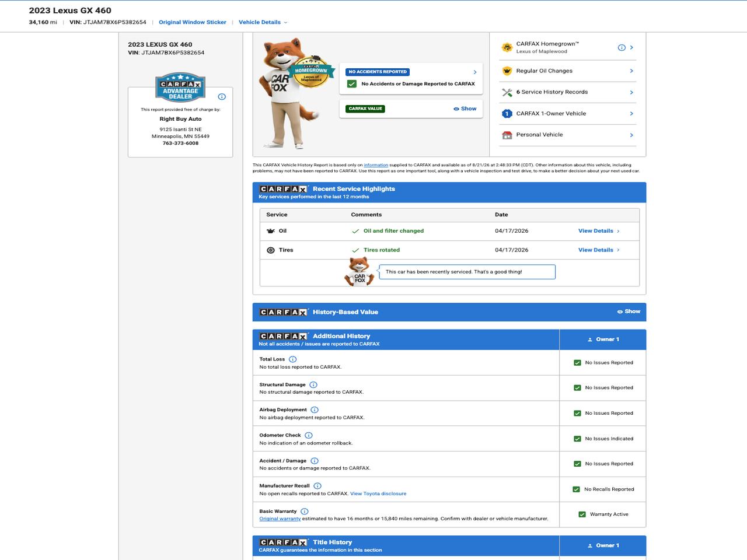Show the CARFAX Value with eye toggle
The image size is (747, 560).
tap(465, 108)
